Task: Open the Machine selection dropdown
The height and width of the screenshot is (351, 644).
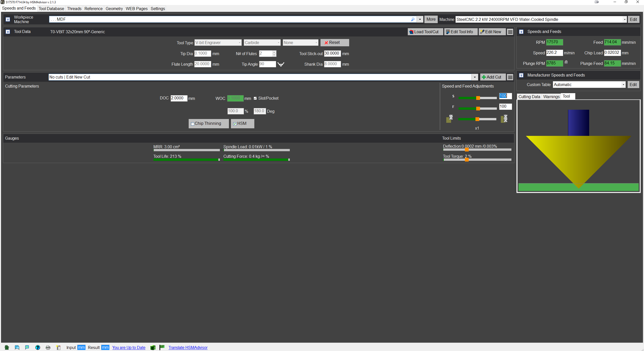Action: [x=624, y=19]
